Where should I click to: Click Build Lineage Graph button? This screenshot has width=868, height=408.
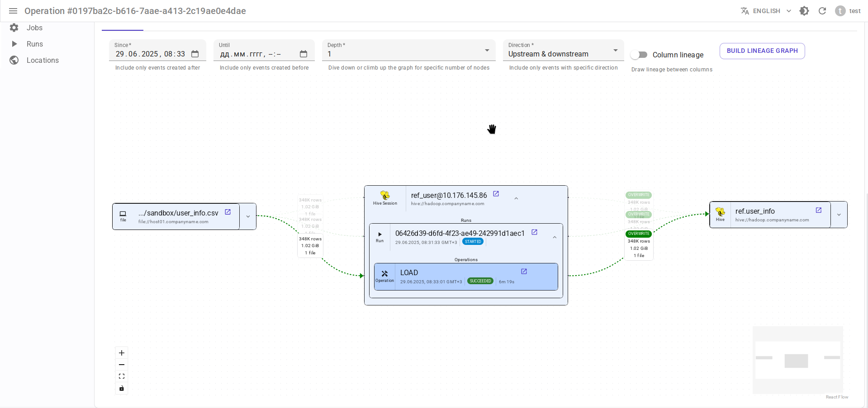click(762, 51)
